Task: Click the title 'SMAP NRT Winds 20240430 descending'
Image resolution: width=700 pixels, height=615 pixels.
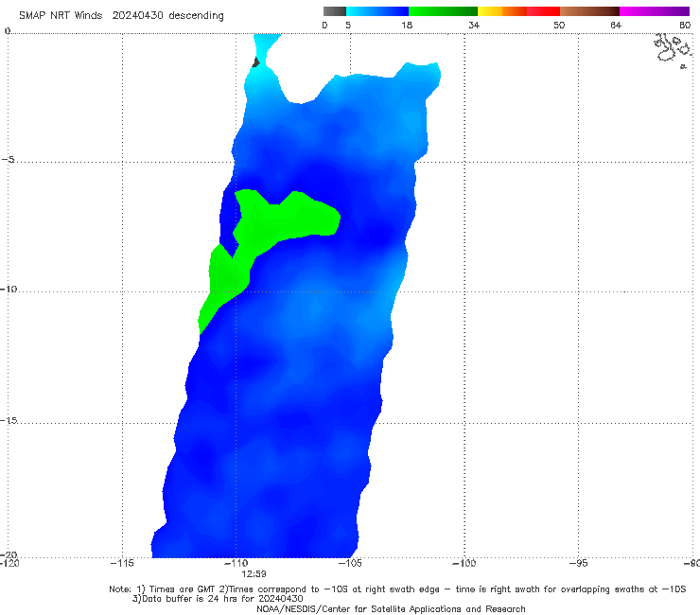Action: 121,16
